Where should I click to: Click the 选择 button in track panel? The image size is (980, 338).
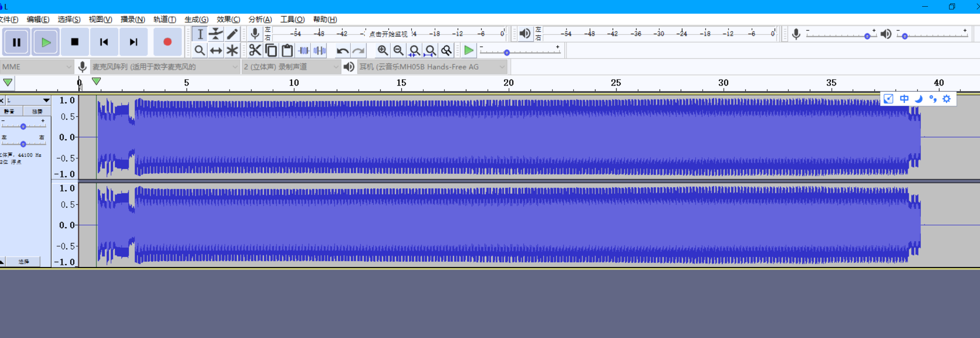[x=23, y=261]
